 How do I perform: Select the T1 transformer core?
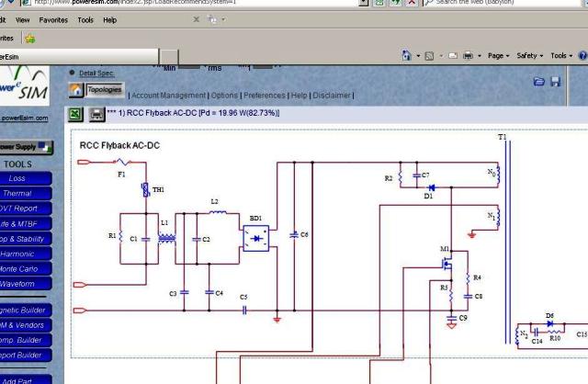[507, 242]
